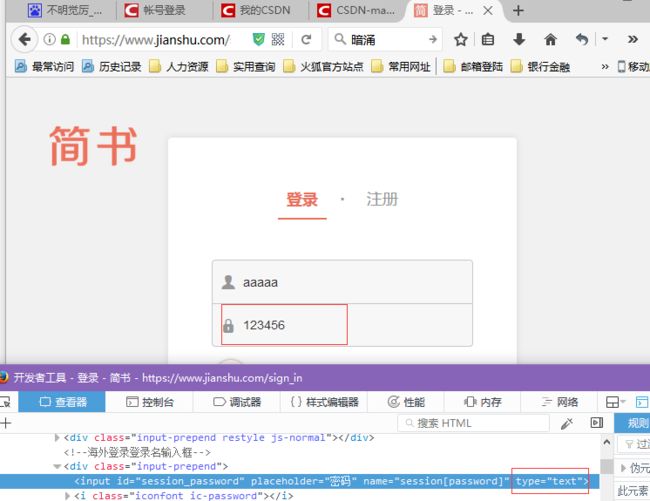Open the devtools split-pane layout dropdown
This screenshot has width=650, height=501.
click(x=615, y=402)
